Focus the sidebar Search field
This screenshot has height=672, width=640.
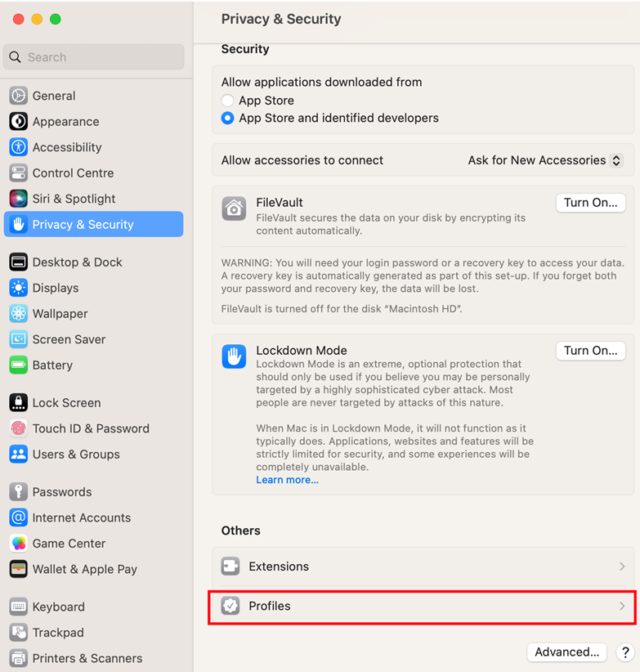(93, 57)
